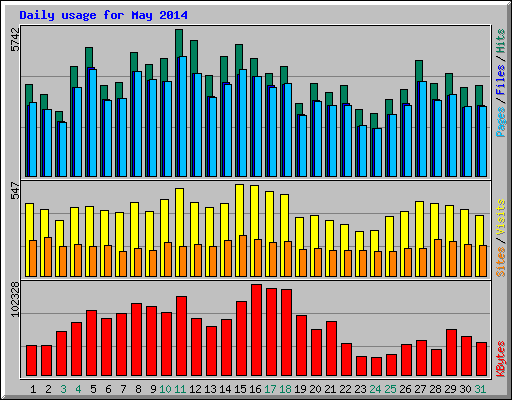Click day label 15 on the x-axis
Viewport: 512px width, 400px height.
[x=240, y=389]
